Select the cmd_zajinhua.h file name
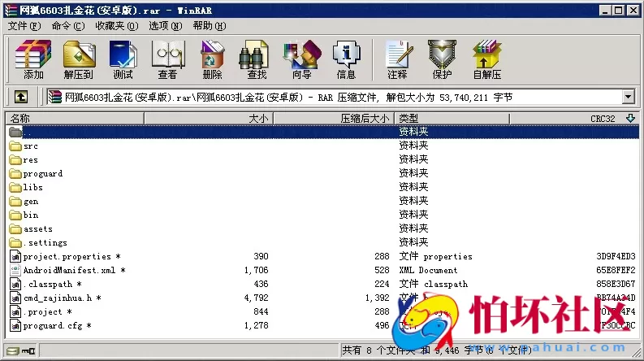The width and height of the screenshot is (644, 361). [x=62, y=298]
